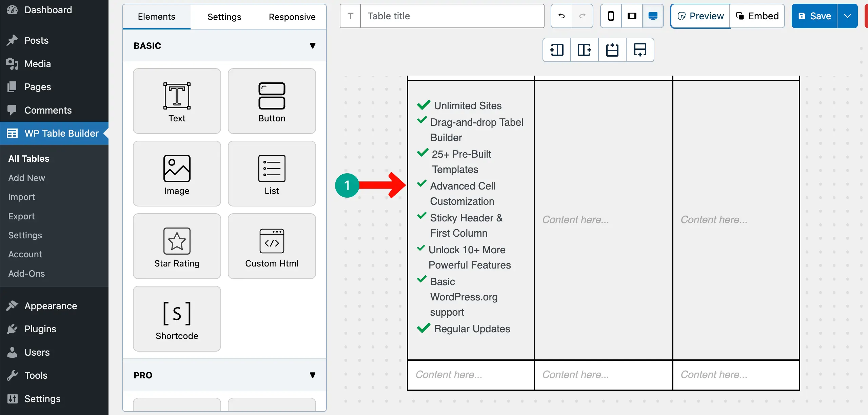Open All Tables in WP Table Builder
This screenshot has height=415, width=868.
pos(28,158)
